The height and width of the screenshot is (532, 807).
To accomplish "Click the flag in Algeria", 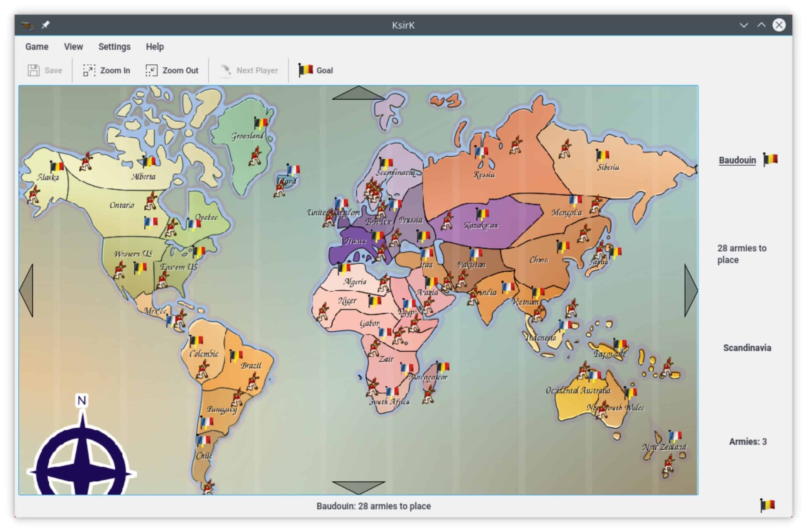I will tap(343, 269).
